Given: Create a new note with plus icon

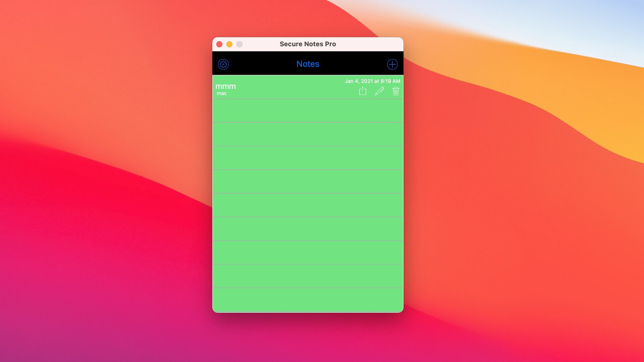Looking at the screenshot, I should click(x=392, y=64).
